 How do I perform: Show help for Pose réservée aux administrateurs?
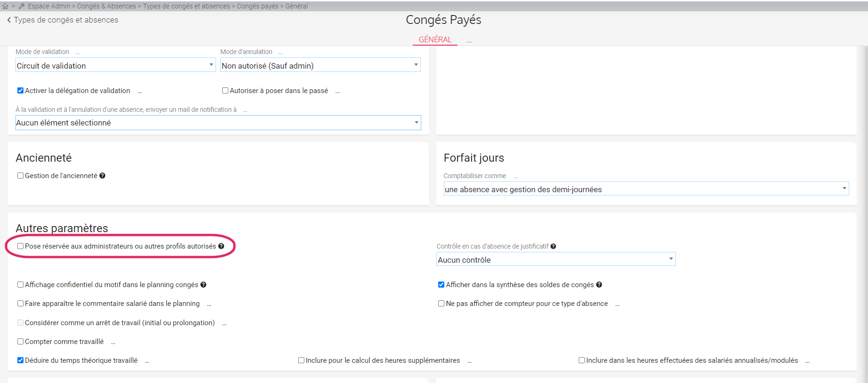click(x=221, y=246)
